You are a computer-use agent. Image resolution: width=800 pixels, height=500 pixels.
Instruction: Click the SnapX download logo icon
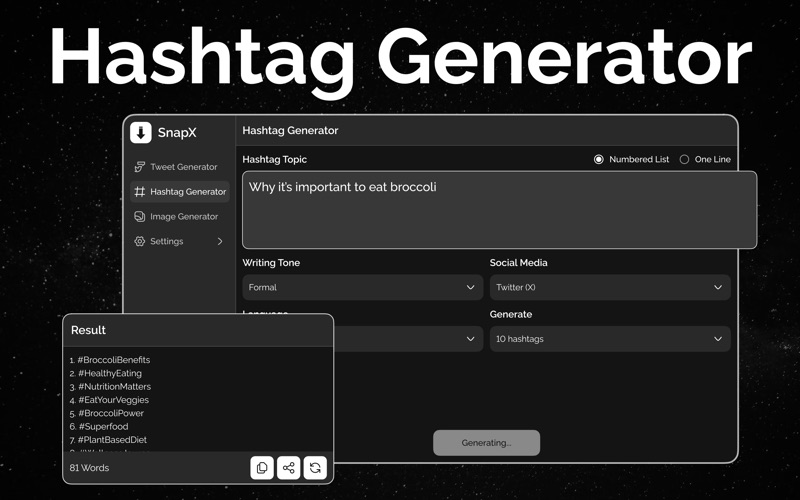pyautogui.click(x=141, y=133)
